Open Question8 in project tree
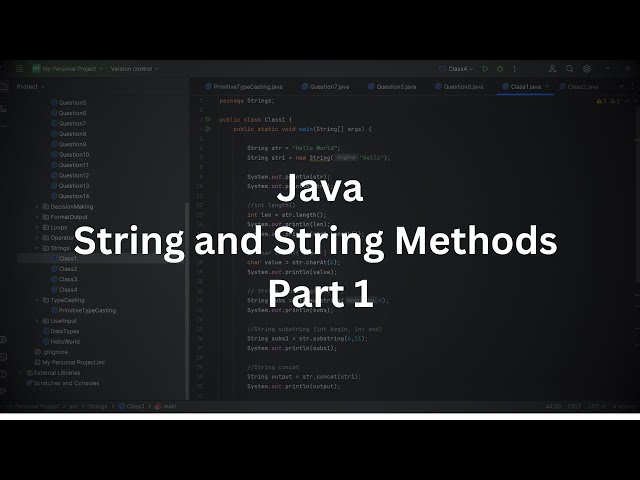Viewport: 640px width, 480px height. [69, 134]
